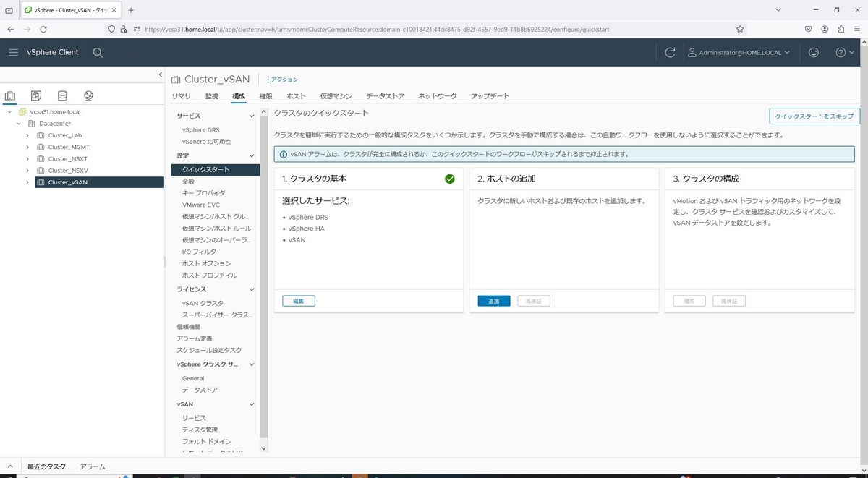Image resolution: width=868 pixels, height=478 pixels.
Task: Click the Cluster_vSAN cluster icon in title
Action: coord(176,80)
